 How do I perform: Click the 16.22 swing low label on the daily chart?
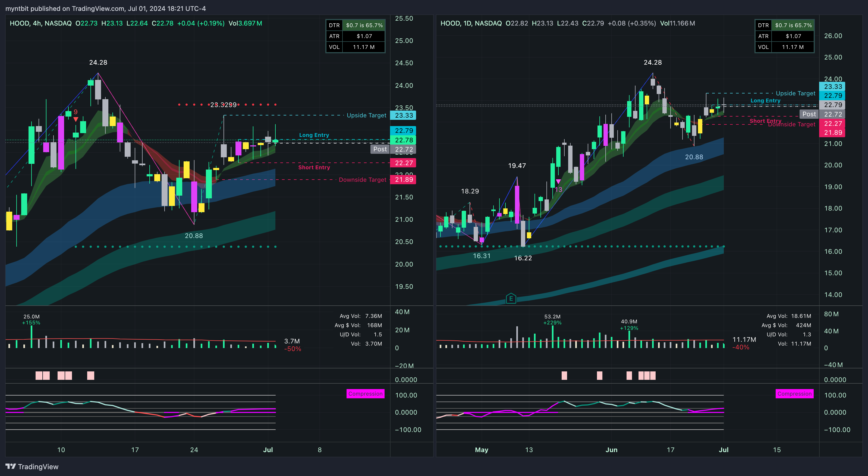(x=523, y=258)
